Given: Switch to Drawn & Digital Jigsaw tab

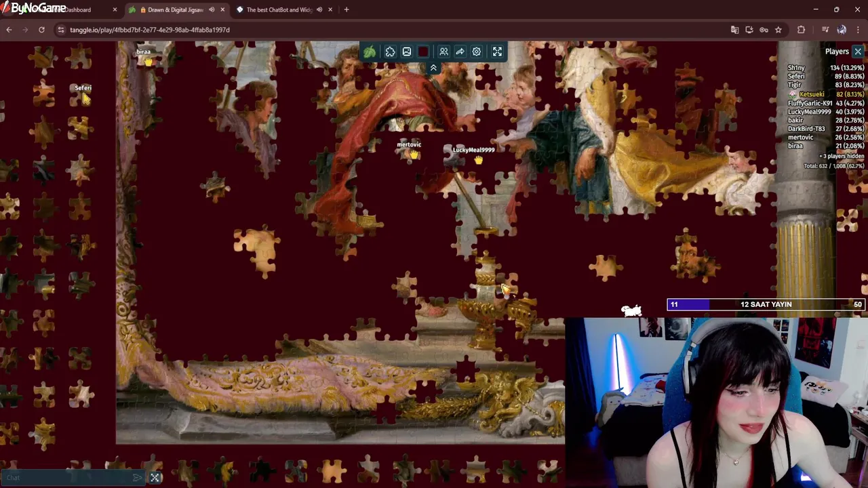Looking at the screenshot, I should (175, 9).
